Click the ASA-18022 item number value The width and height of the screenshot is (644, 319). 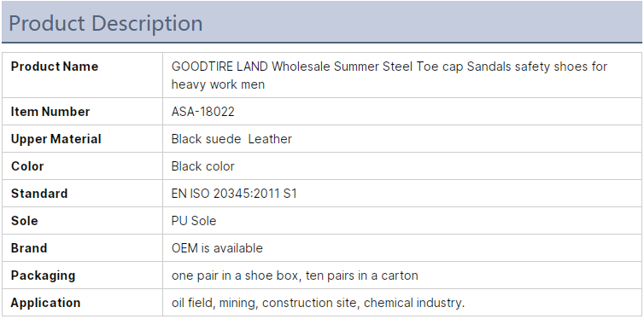(x=203, y=112)
